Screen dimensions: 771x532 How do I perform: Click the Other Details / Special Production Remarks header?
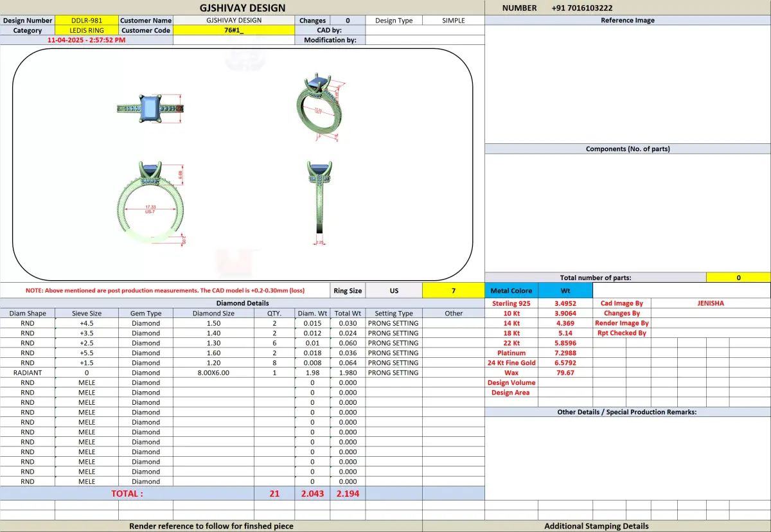pyautogui.click(x=628, y=412)
